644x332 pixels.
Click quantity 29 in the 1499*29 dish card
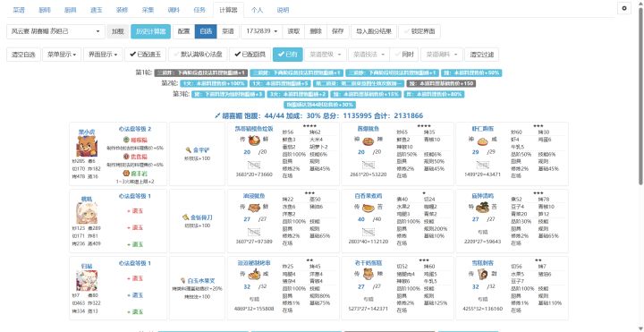[x=476, y=152]
